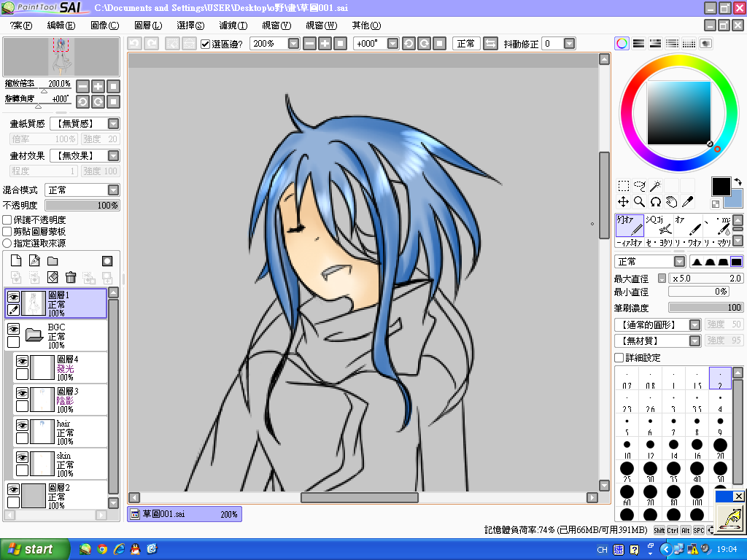Image resolution: width=747 pixels, height=560 pixels.
Task: Flip the canvas view horizontally
Action: pyautogui.click(x=490, y=44)
